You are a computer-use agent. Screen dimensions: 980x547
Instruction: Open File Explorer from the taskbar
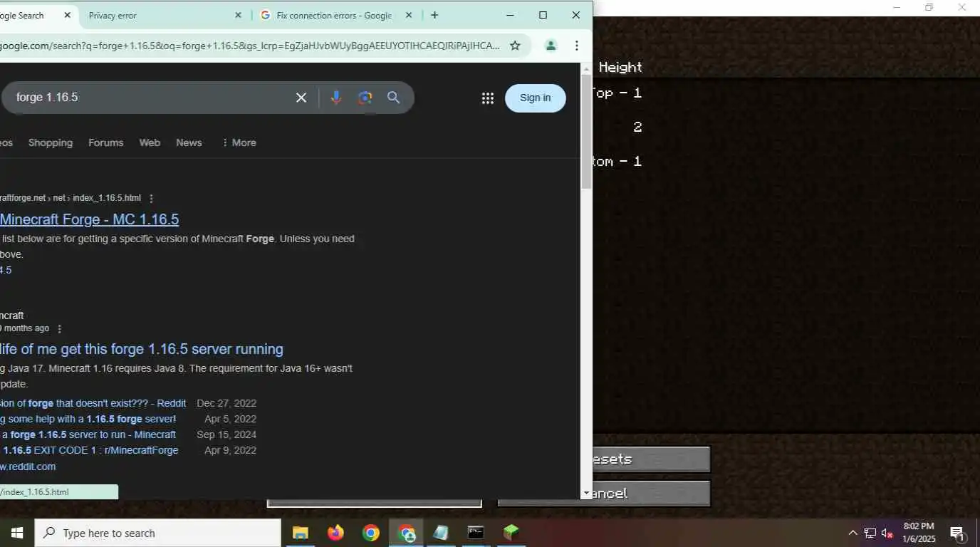coord(301,533)
